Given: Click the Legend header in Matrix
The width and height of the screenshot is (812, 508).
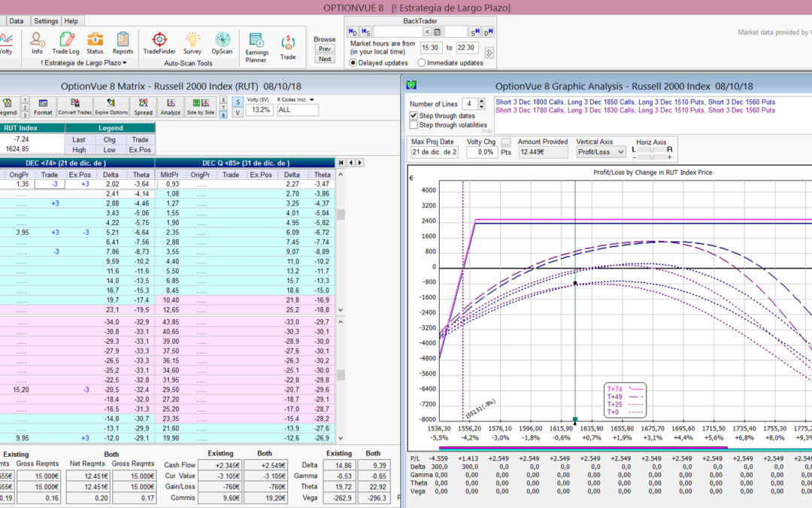Looking at the screenshot, I should [111, 127].
